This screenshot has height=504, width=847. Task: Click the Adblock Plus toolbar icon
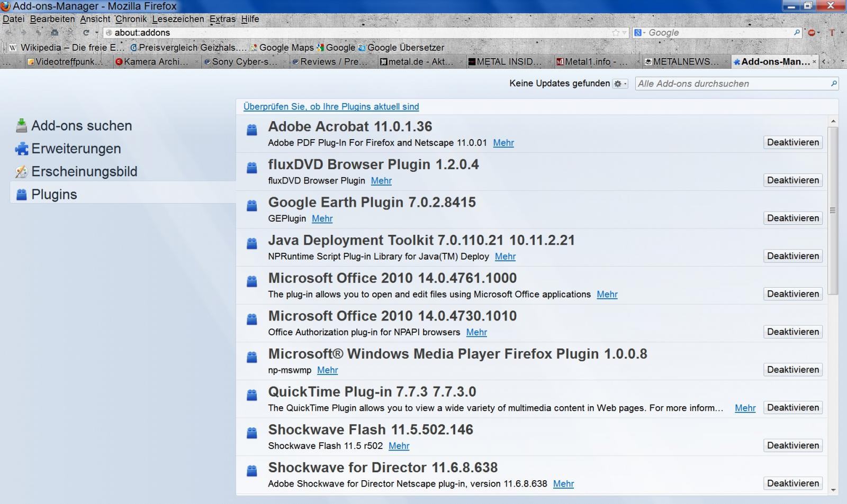(812, 33)
